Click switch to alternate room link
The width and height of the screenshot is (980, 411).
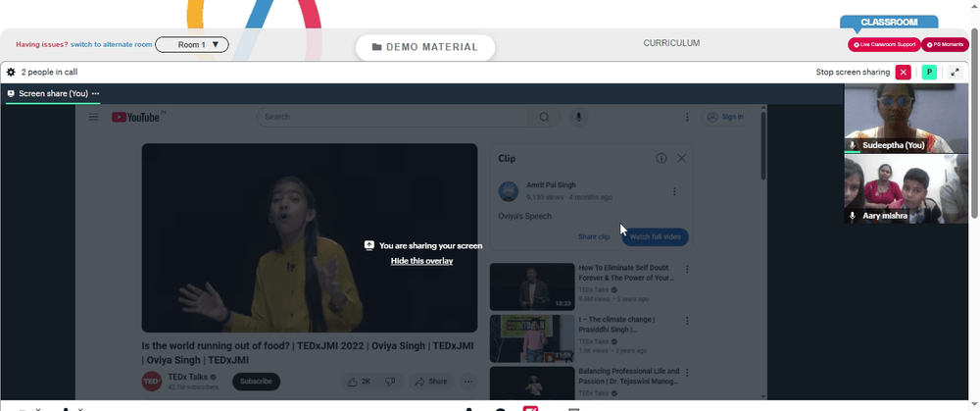(112, 44)
